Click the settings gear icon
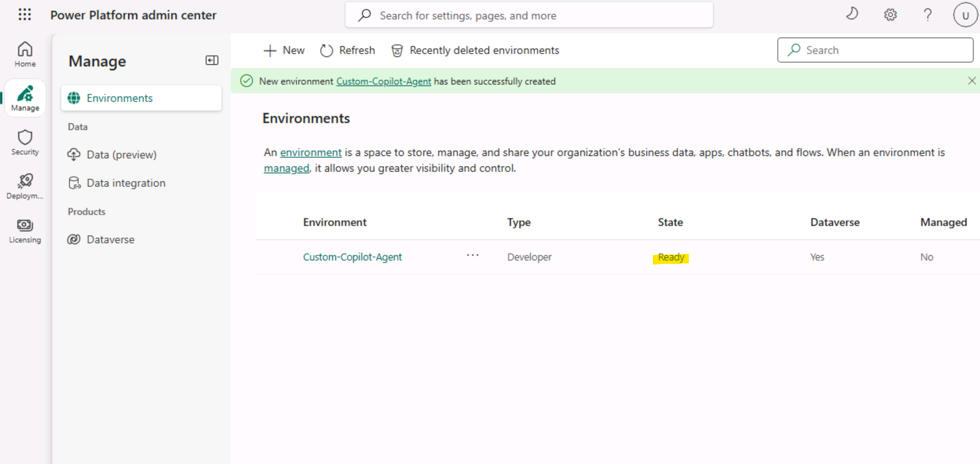 coord(890,15)
